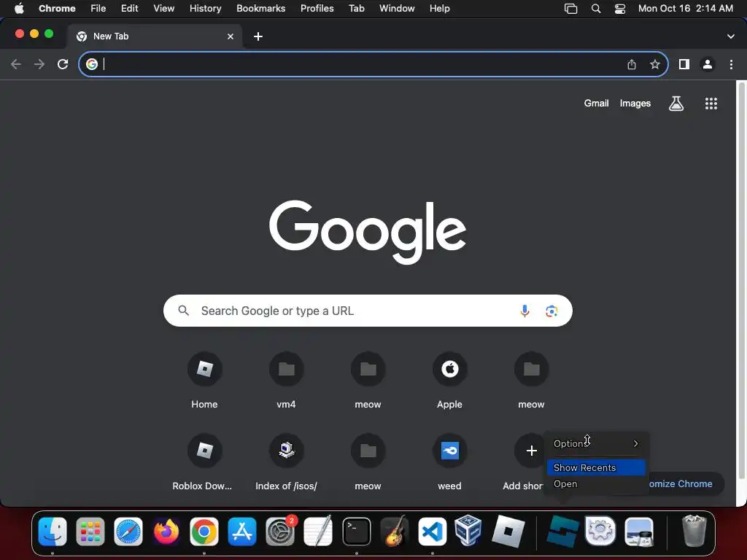Open a new tab with plus button

pos(258,36)
